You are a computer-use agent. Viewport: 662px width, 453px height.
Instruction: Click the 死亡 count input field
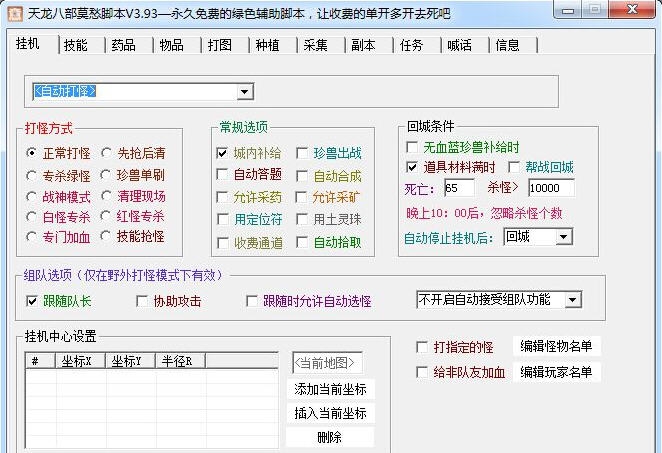point(459,188)
